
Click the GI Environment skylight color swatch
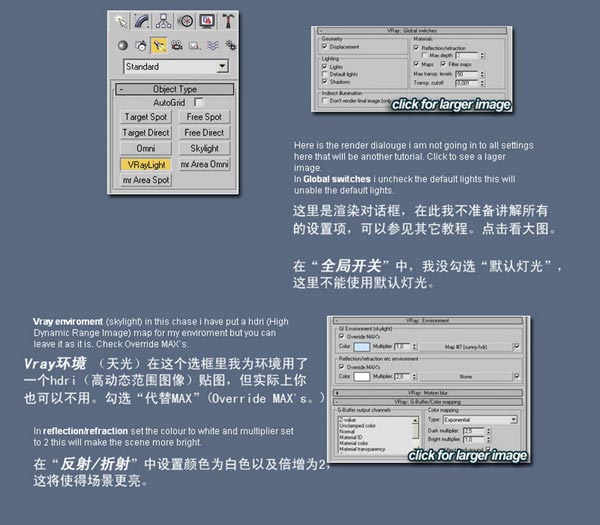click(x=361, y=346)
